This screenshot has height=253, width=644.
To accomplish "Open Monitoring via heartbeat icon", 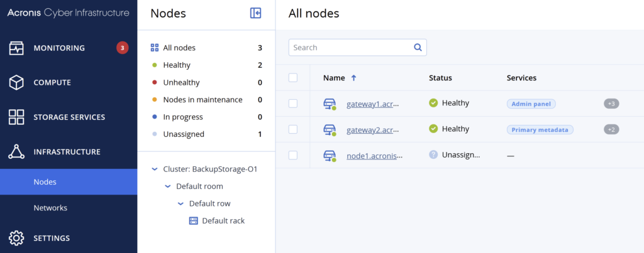I will (16, 48).
